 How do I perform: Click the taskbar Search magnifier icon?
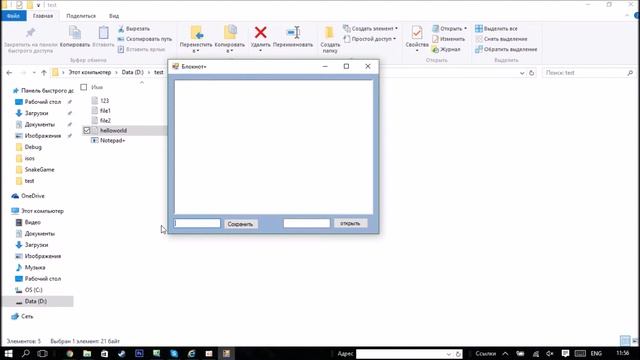coord(26,353)
